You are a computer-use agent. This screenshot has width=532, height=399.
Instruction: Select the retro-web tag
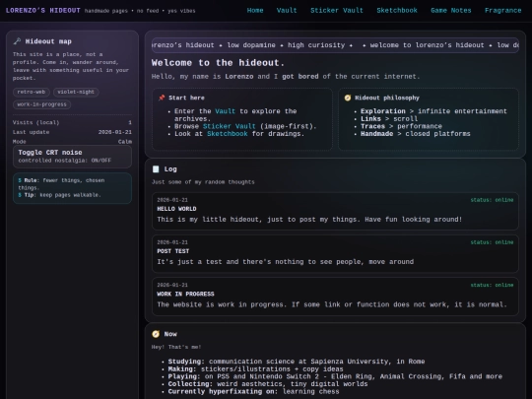[32, 92]
